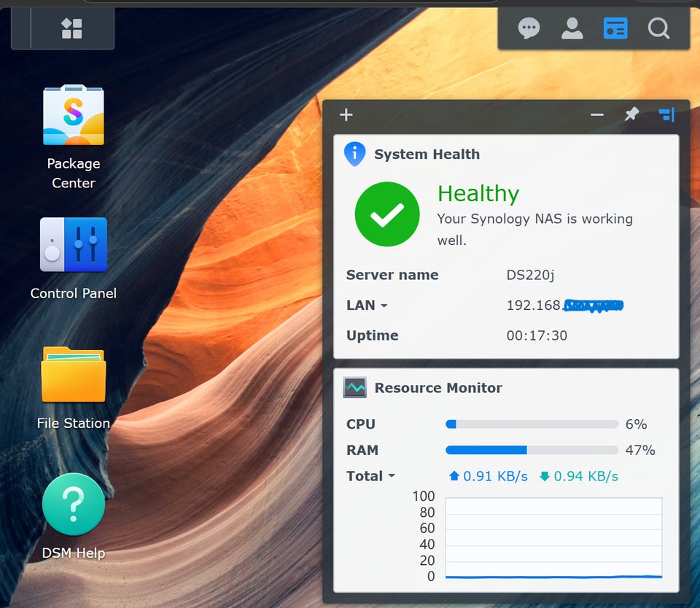This screenshot has height=608, width=700.
Task: Launch Control Panel from desktop
Action: coord(73,245)
